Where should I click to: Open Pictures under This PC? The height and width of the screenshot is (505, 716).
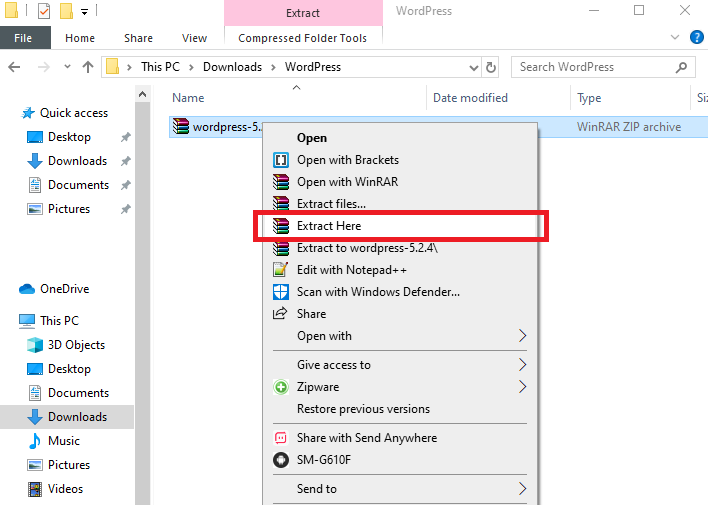tap(69, 465)
